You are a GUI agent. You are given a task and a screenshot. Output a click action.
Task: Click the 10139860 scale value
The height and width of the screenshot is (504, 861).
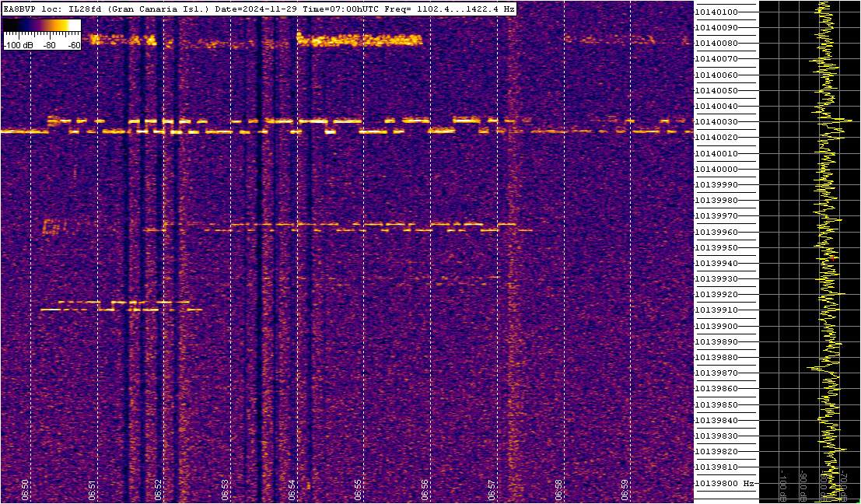[x=717, y=389]
